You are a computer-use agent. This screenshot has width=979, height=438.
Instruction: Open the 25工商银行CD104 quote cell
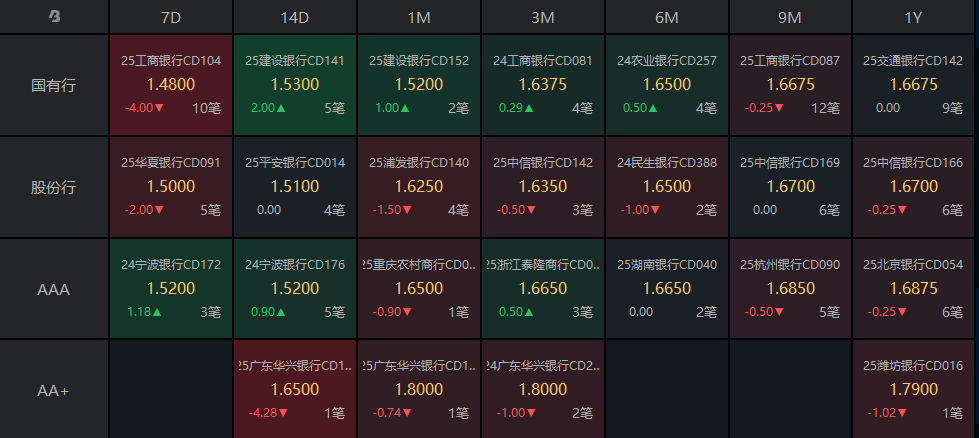(170, 85)
